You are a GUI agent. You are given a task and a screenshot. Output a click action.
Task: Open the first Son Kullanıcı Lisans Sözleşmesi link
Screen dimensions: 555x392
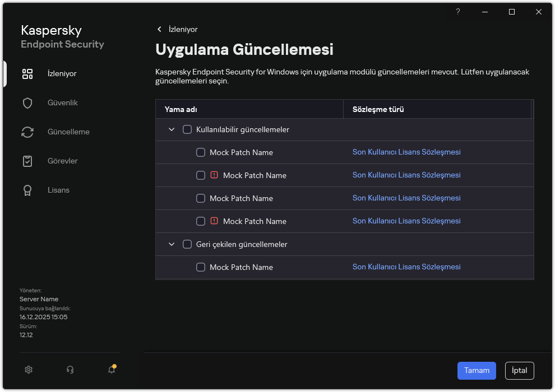406,152
